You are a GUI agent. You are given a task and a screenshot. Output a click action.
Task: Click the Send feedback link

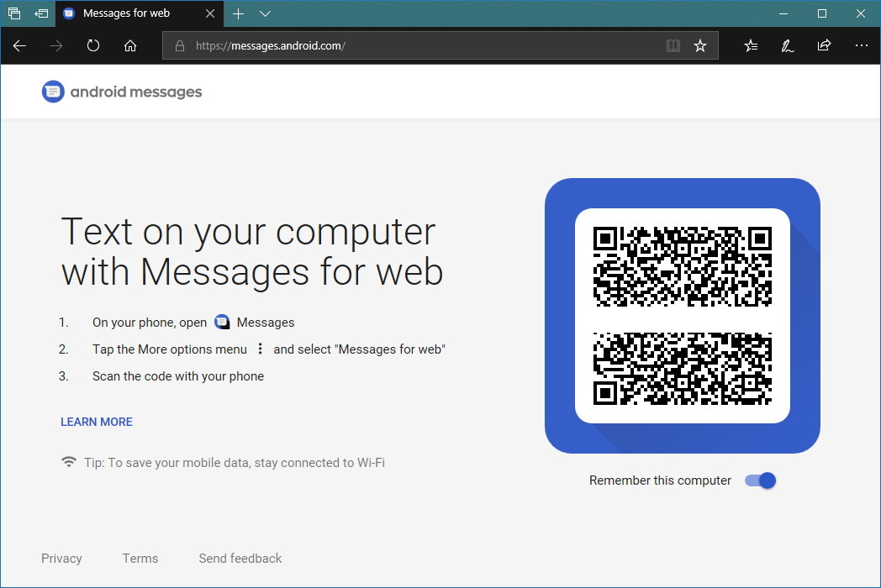(x=240, y=558)
